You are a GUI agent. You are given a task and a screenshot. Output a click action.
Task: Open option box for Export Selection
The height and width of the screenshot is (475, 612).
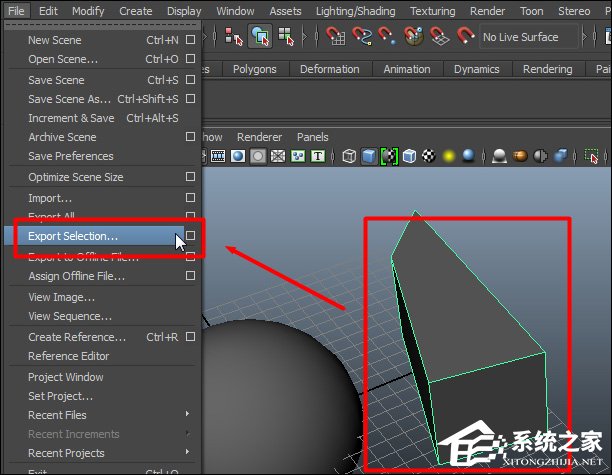190,237
